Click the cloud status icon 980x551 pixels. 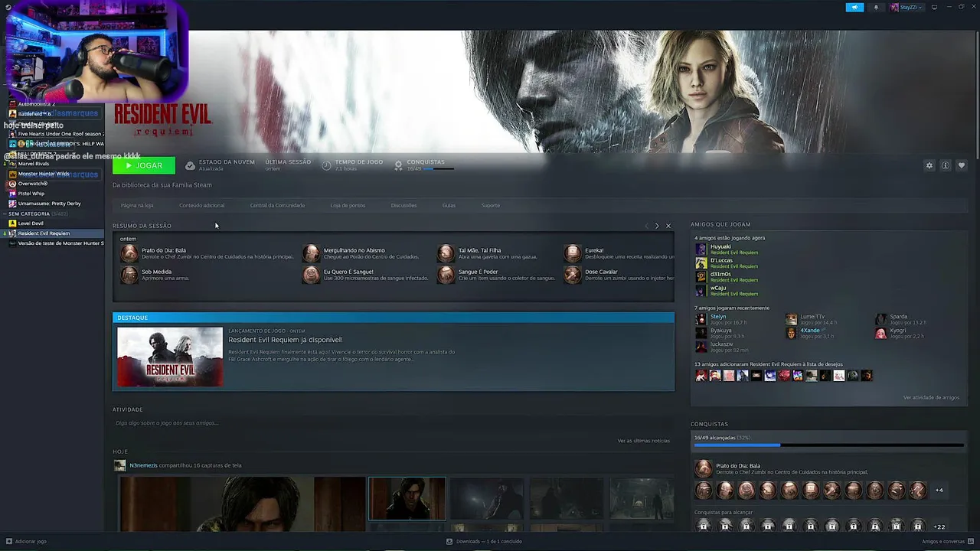pos(190,165)
